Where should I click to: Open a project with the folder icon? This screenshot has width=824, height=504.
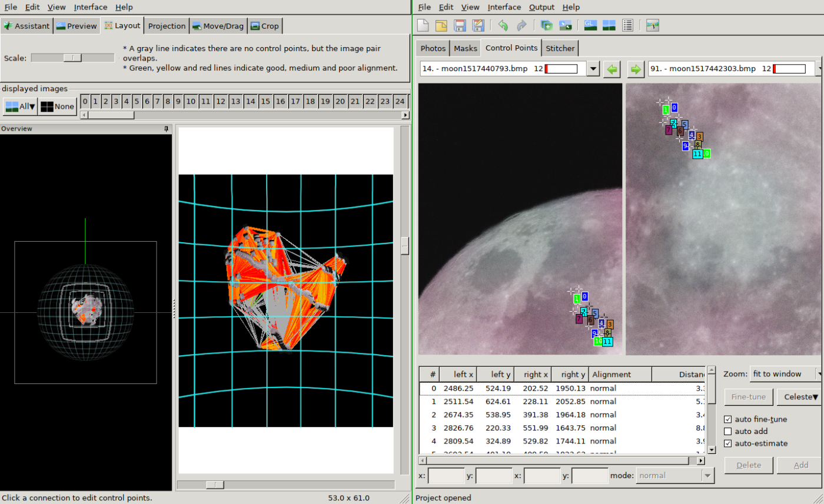pyautogui.click(x=441, y=25)
